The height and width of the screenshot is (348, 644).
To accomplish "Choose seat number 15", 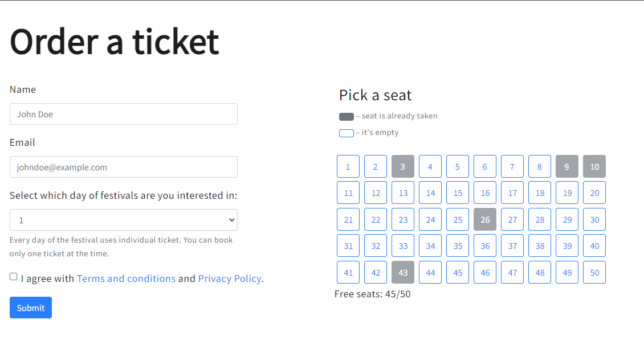I will [458, 193].
